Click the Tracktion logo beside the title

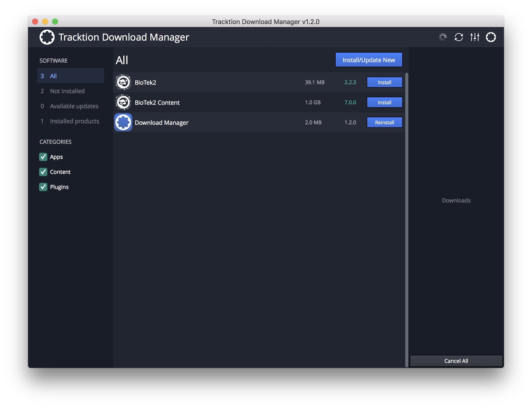click(47, 37)
